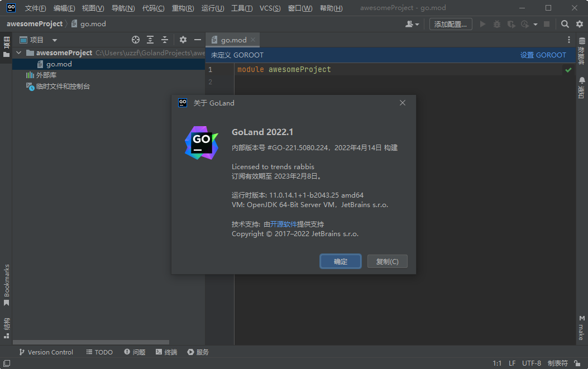Open the TODO tool window
The width and height of the screenshot is (588, 369).
[99, 352]
